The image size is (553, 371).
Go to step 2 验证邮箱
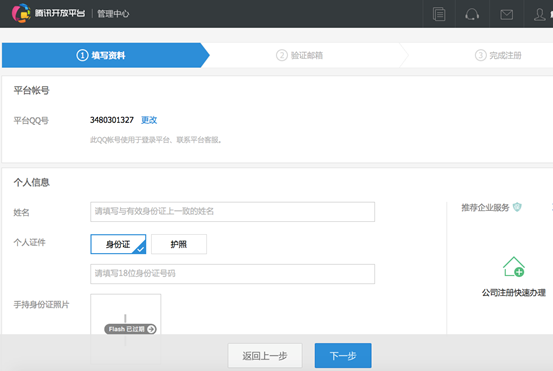pos(299,55)
